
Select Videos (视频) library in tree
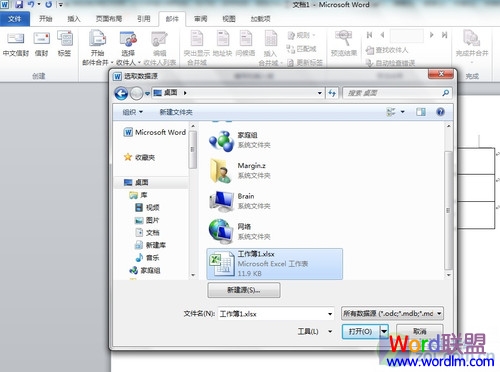tap(147, 208)
